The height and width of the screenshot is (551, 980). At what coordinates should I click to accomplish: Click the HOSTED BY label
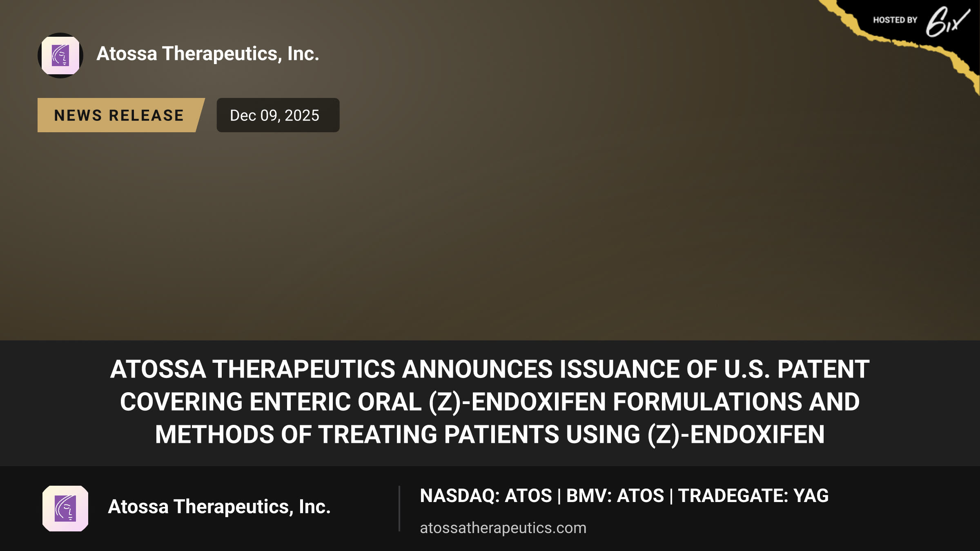click(895, 20)
